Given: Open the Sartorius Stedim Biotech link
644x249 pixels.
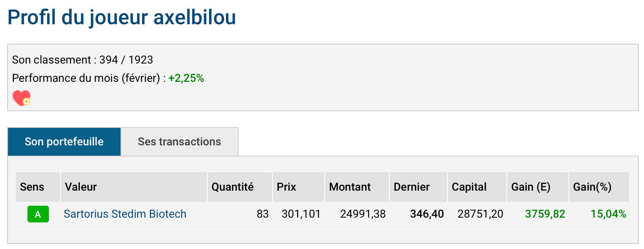Looking at the screenshot, I should 125,214.
